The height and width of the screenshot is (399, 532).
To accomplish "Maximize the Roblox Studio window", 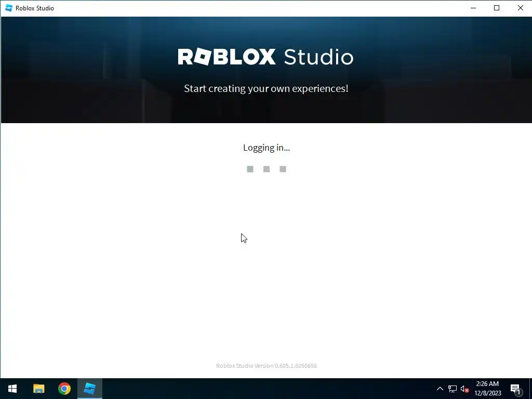I will point(497,8).
